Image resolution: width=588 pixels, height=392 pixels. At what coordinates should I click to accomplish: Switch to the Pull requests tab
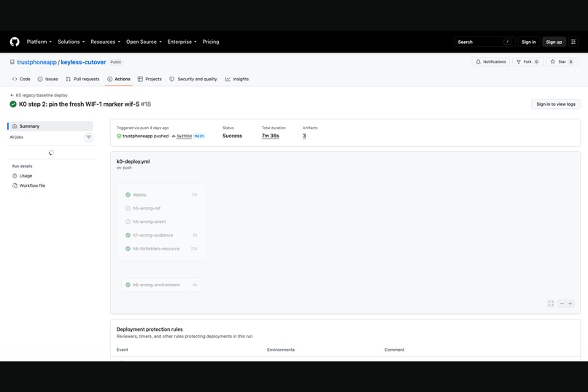(x=82, y=79)
